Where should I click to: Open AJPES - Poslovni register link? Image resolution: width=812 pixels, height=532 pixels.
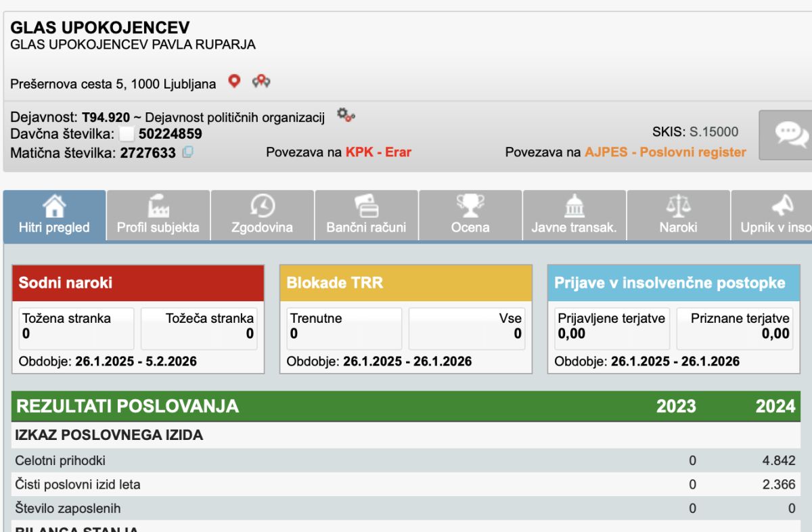click(665, 152)
